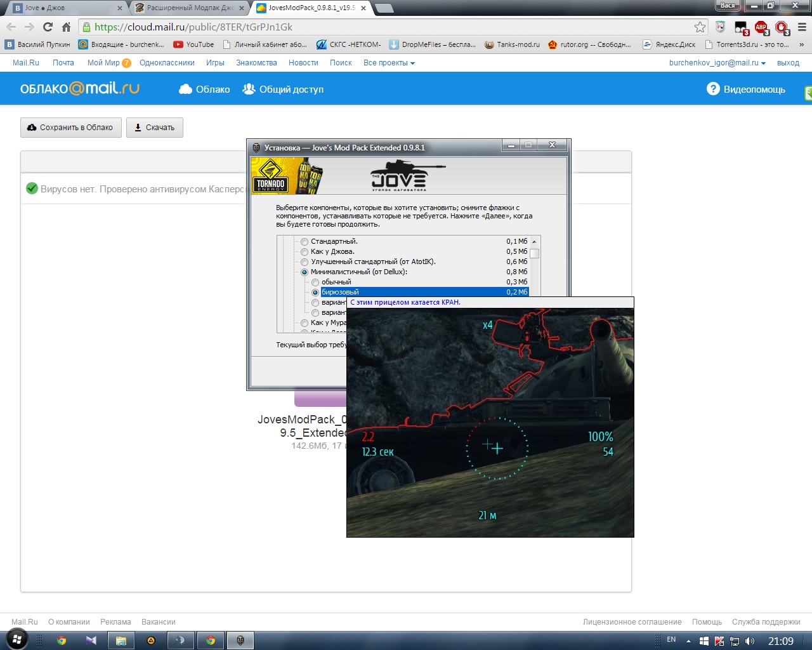Click Windows Start button
Image resolution: width=812 pixels, height=650 pixels.
(x=16, y=640)
